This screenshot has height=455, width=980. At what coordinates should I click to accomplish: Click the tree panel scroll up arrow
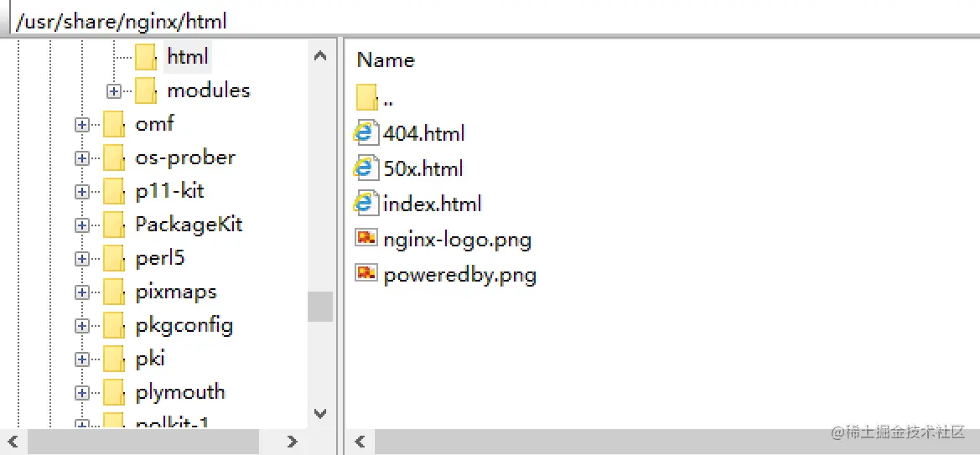coord(320,55)
